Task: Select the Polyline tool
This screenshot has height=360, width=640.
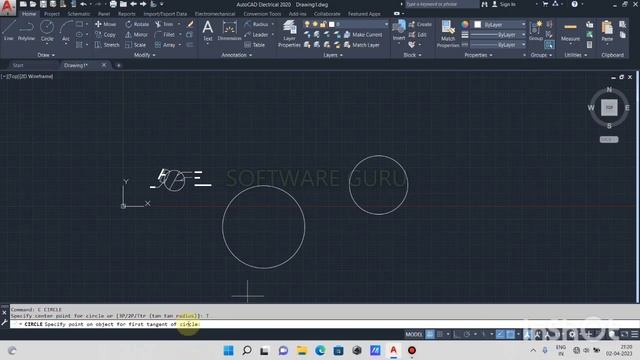Action: [x=26, y=30]
